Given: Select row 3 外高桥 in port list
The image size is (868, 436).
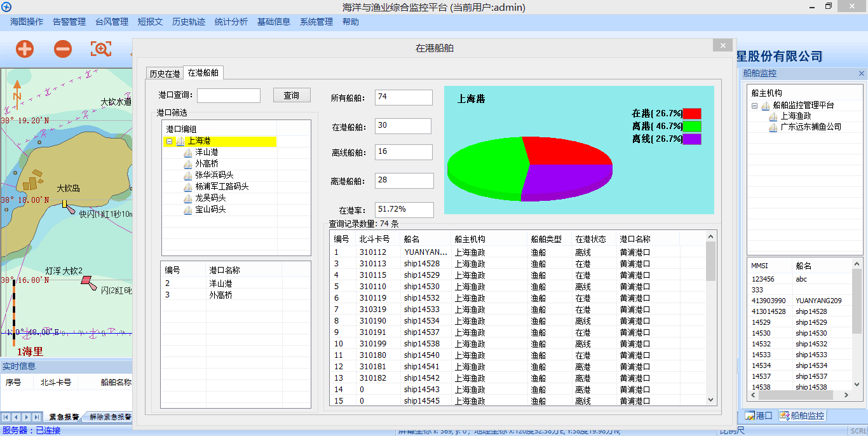Looking at the screenshot, I should [236, 295].
